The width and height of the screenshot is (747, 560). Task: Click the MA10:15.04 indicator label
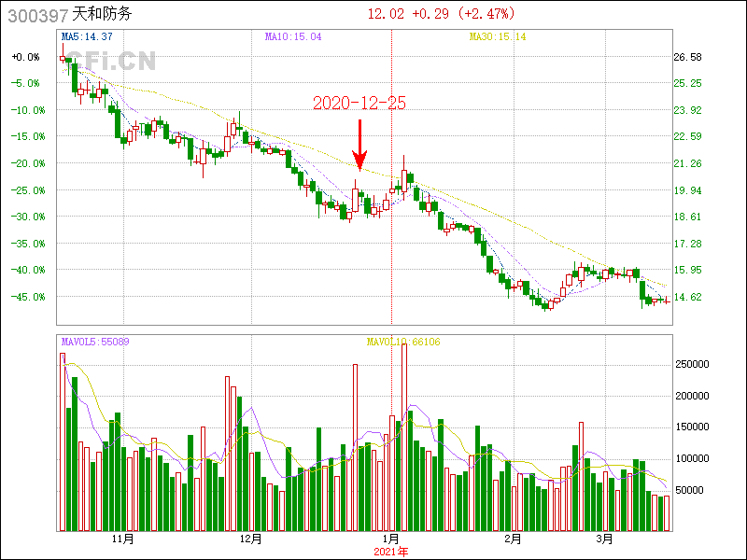[293, 36]
